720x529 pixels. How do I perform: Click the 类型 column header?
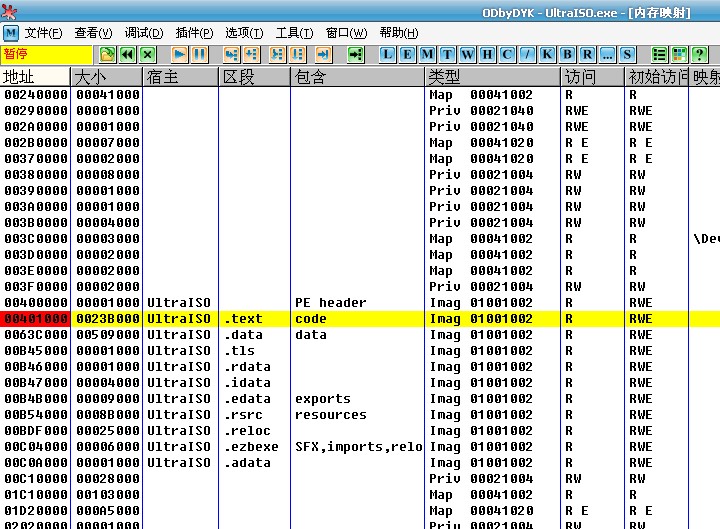[492, 77]
